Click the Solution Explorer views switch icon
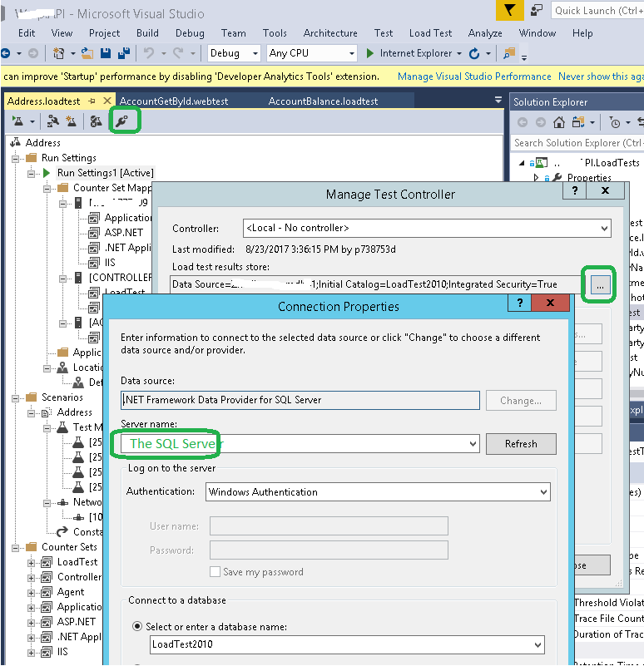Viewport: 644px width, 666px height. (x=578, y=122)
